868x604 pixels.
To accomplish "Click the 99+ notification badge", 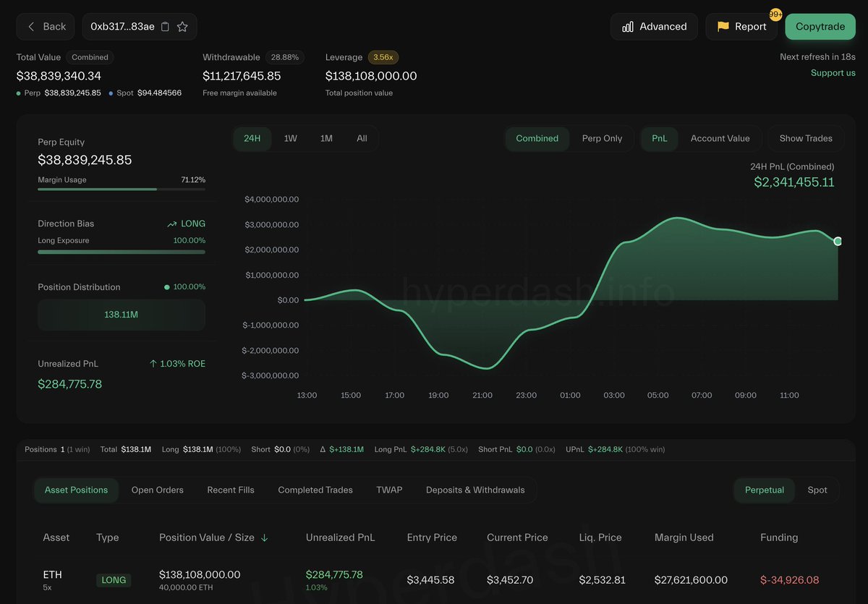I will 775,14.
